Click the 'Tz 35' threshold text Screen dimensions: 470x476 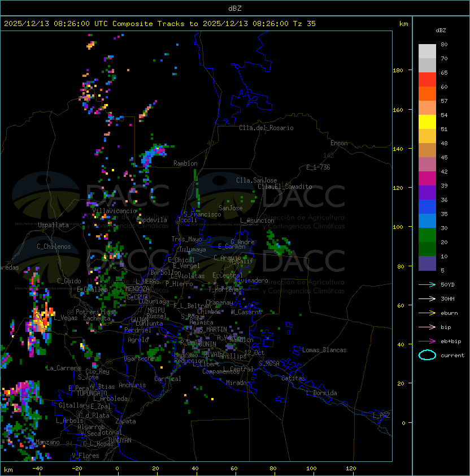coord(304,24)
